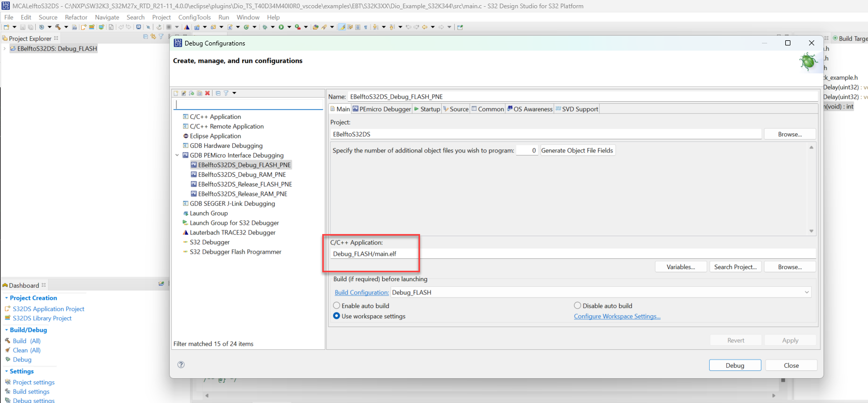This screenshot has width=868, height=403.
Task: Click the filter launch configurations funnel icon
Action: point(226,94)
